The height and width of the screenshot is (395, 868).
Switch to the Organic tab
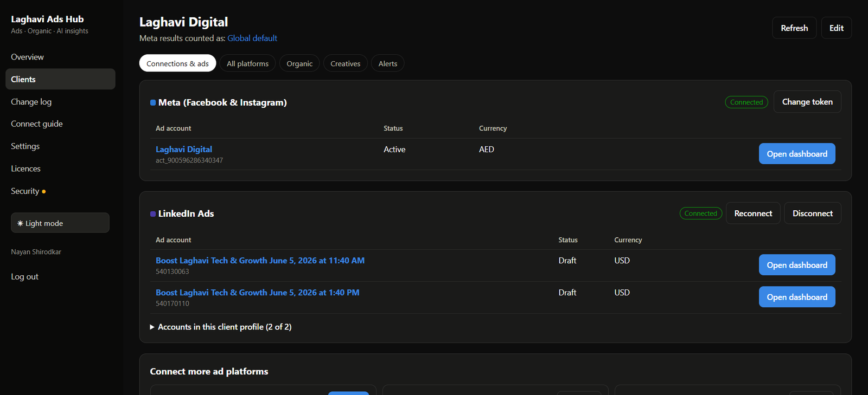pos(299,63)
